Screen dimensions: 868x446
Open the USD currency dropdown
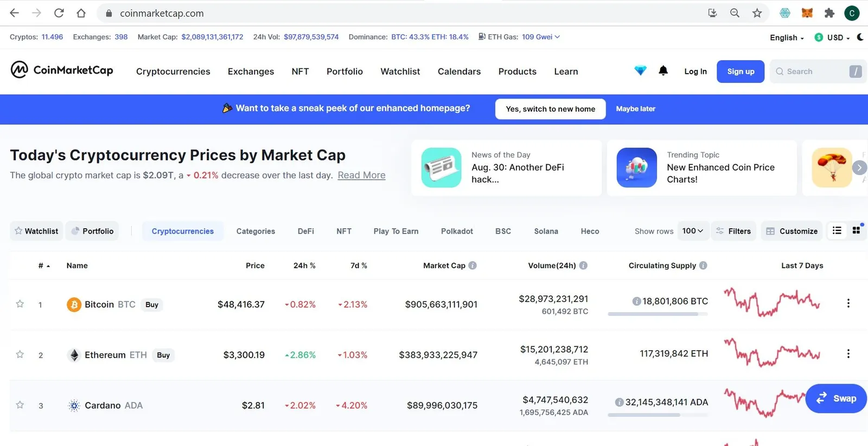pyautogui.click(x=832, y=37)
